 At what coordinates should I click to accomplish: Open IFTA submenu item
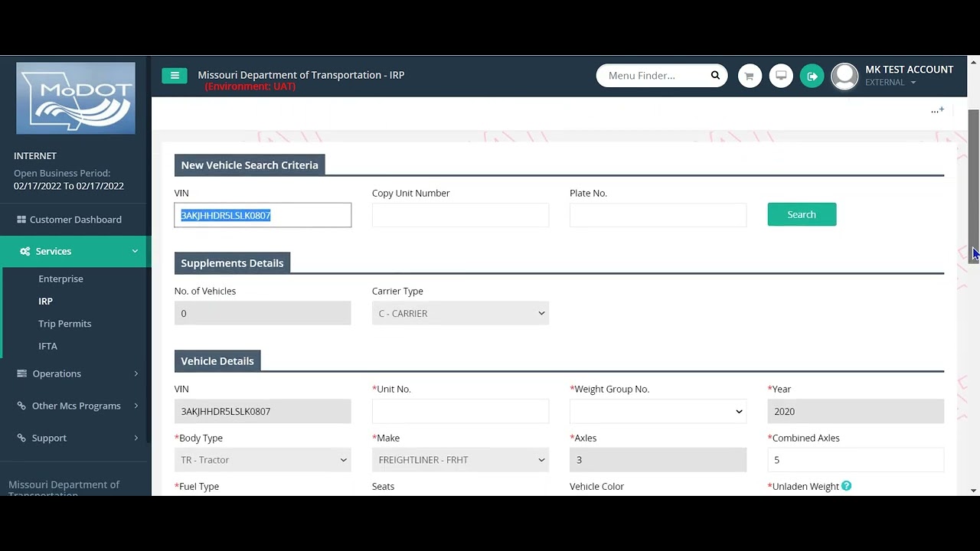pyautogui.click(x=47, y=346)
